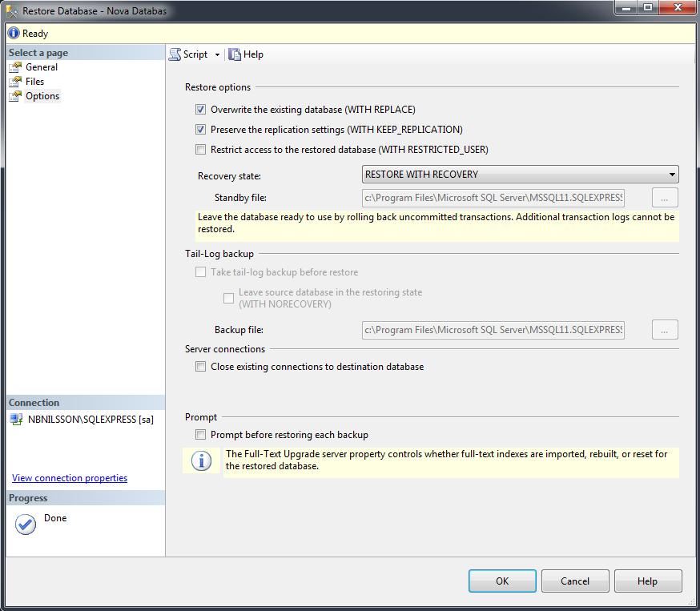The height and width of the screenshot is (611, 700).
Task: Click the blue Ready info icon
Action: pos(14,33)
